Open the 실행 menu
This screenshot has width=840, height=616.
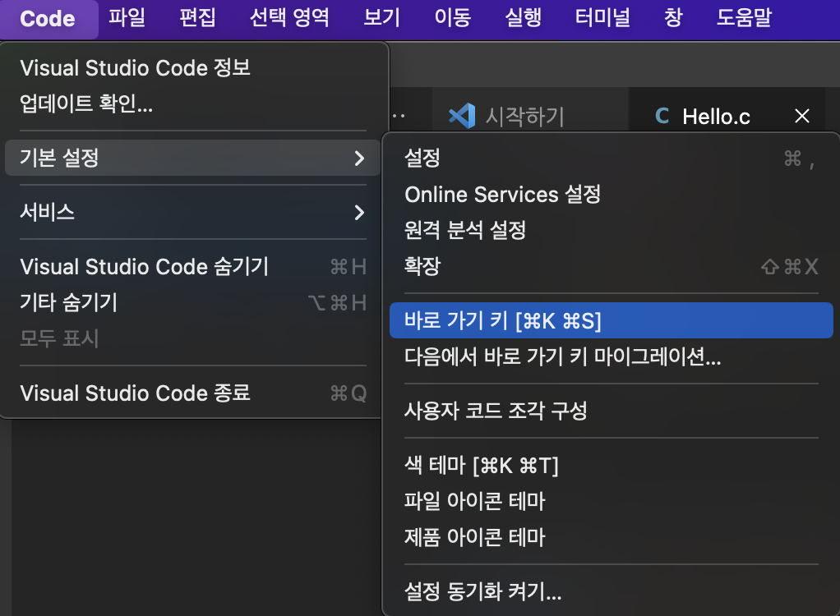523,18
